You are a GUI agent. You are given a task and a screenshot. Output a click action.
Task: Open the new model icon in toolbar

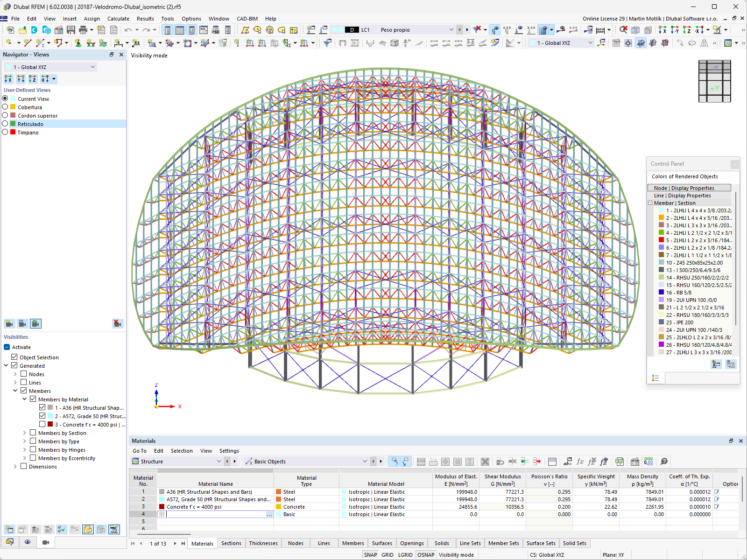pos(9,29)
